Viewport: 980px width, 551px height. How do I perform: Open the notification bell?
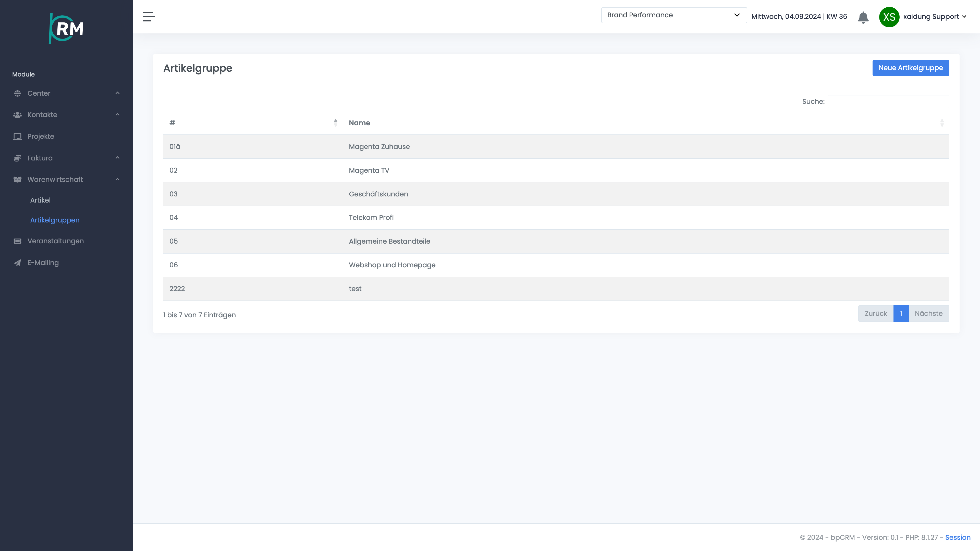coord(863,17)
